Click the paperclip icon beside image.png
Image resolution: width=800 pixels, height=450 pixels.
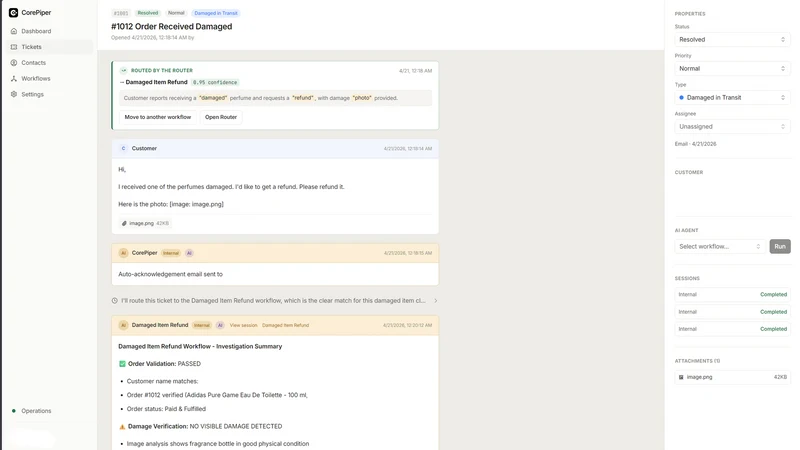pyautogui.click(x=124, y=223)
